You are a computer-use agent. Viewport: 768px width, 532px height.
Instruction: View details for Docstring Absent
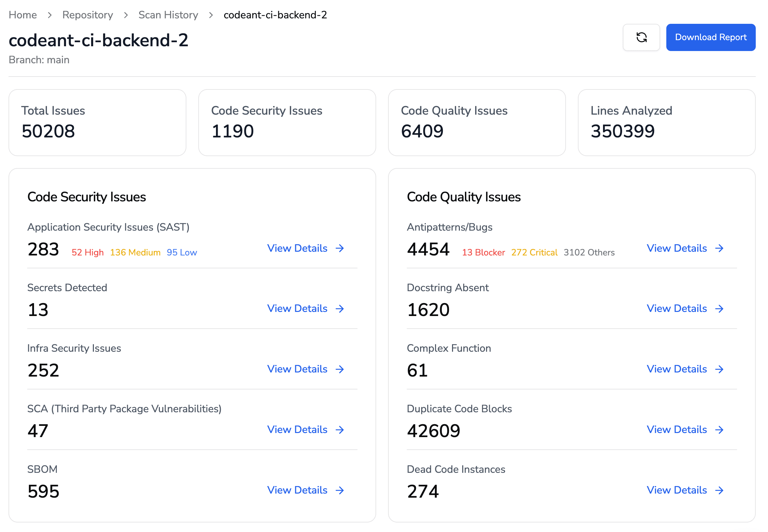677,309
